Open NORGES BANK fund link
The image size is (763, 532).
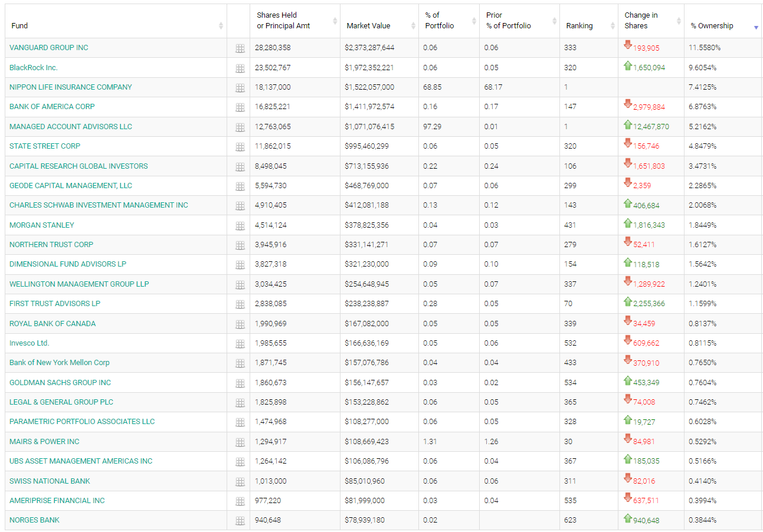(34, 520)
